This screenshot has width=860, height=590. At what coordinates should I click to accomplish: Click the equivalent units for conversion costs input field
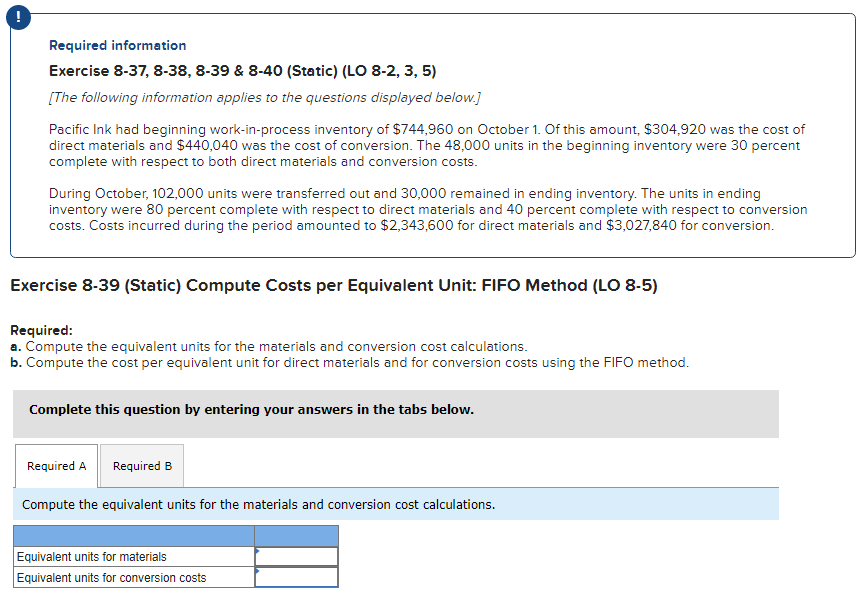click(x=296, y=577)
